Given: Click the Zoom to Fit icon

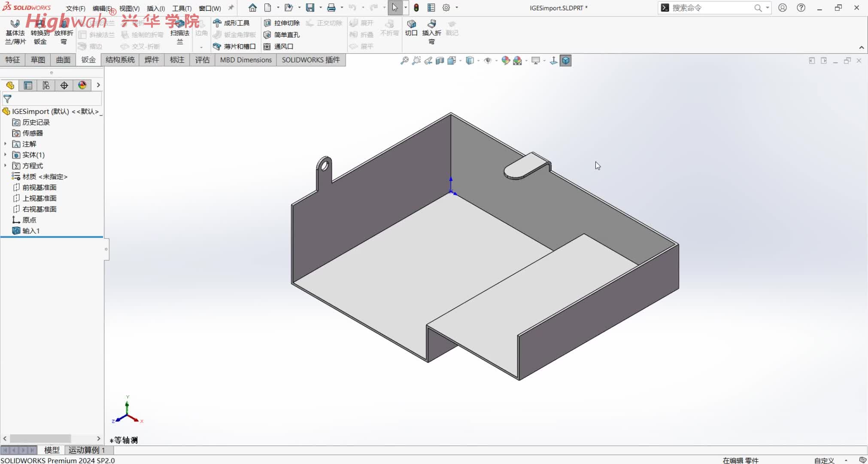Looking at the screenshot, I should point(404,61).
